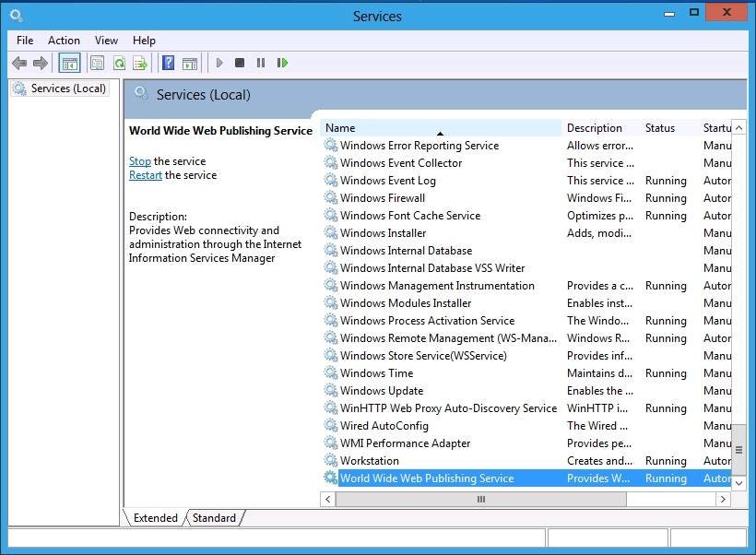Screen dimensions: 756x555
Task: Select the Windows Internal Database service
Action: [x=526, y=250]
